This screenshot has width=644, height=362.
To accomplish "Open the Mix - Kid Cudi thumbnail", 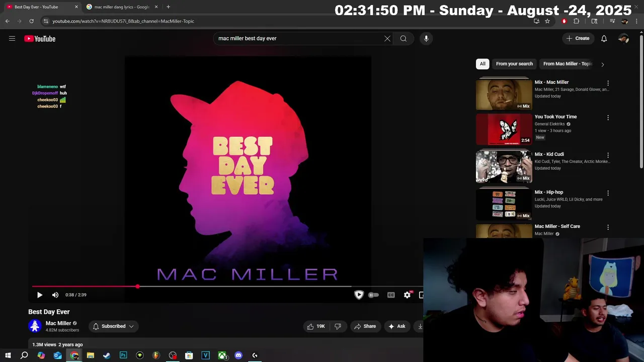I will [x=504, y=166].
